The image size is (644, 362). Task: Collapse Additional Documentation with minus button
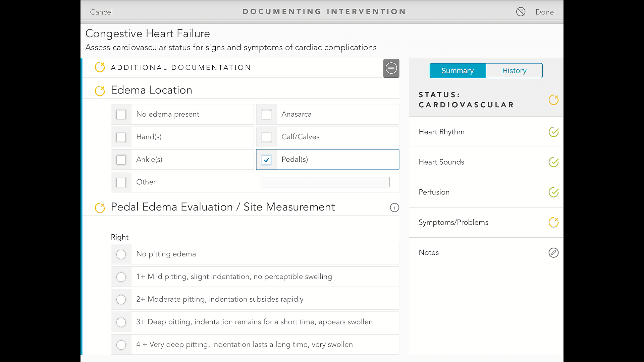(391, 68)
